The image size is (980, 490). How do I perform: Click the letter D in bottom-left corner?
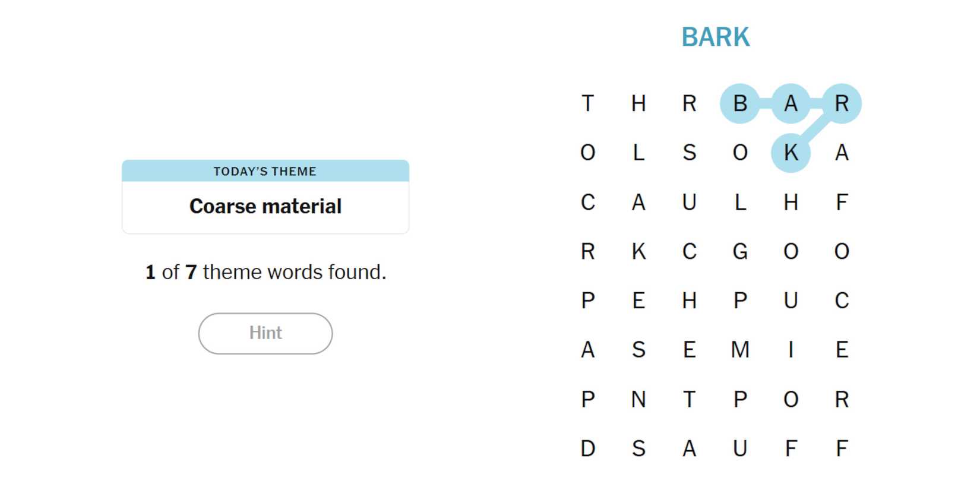pyautogui.click(x=587, y=448)
